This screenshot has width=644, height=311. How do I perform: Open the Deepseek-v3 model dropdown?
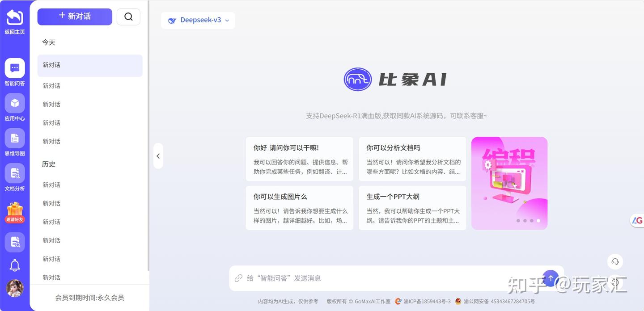coord(198,20)
